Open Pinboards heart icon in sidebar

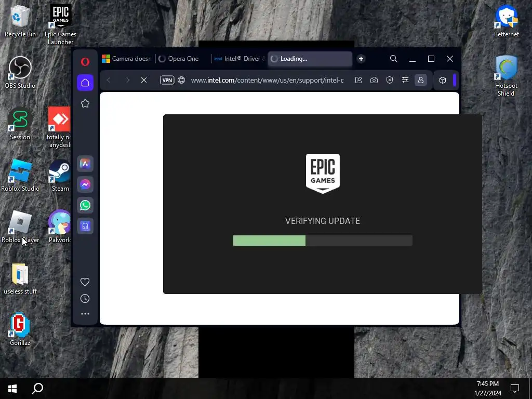(85, 282)
